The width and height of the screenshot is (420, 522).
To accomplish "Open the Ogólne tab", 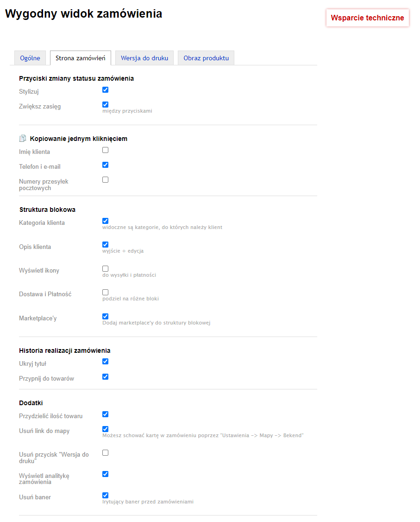I will pyautogui.click(x=30, y=58).
